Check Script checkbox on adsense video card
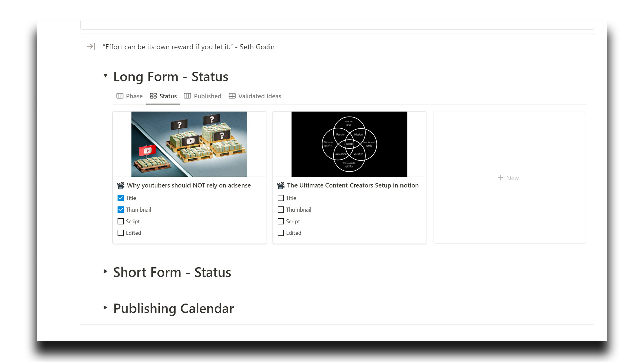 (121, 221)
